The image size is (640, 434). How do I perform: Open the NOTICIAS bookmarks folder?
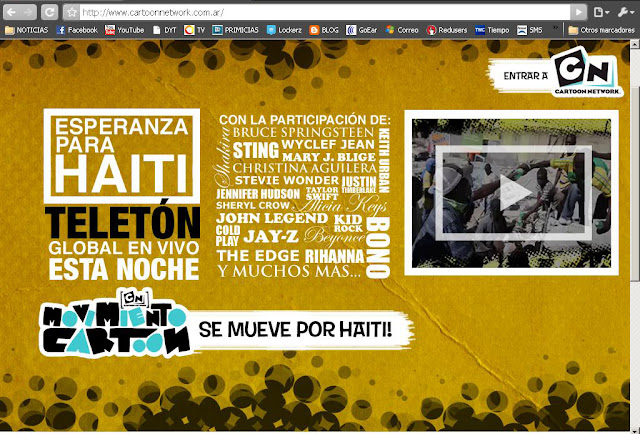pyautogui.click(x=27, y=31)
